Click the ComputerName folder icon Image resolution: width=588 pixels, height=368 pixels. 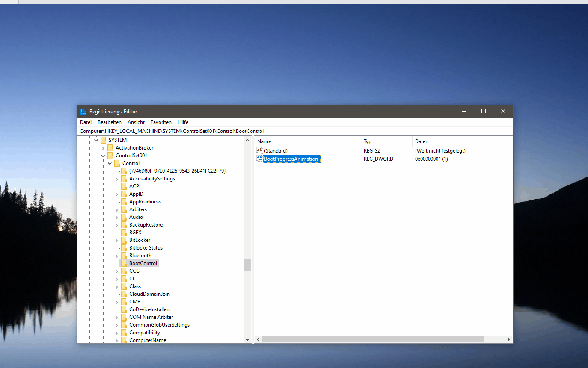(124, 340)
